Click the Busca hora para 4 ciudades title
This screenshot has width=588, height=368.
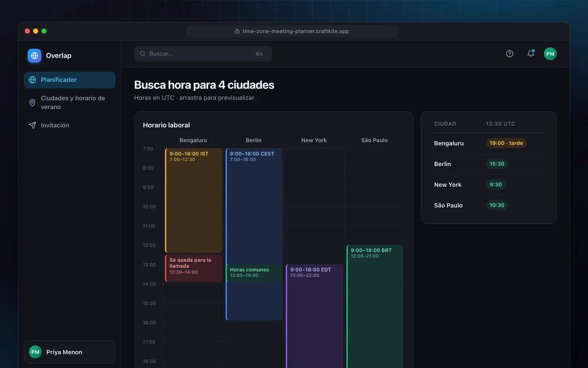point(204,85)
